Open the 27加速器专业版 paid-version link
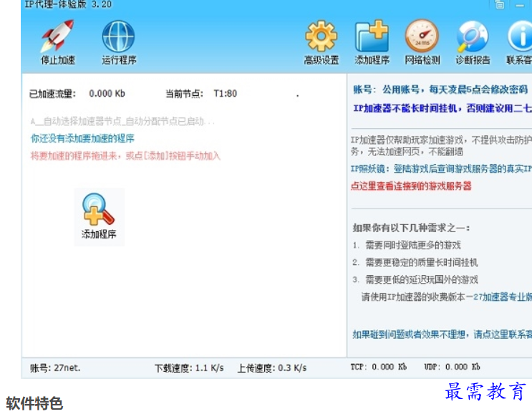The width and height of the screenshot is (532, 414). (503, 297)
